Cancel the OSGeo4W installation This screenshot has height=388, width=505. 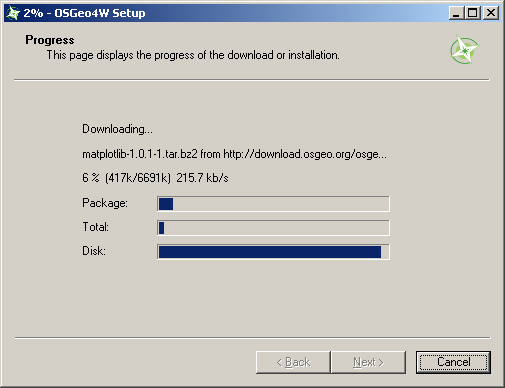coord(453,362)
